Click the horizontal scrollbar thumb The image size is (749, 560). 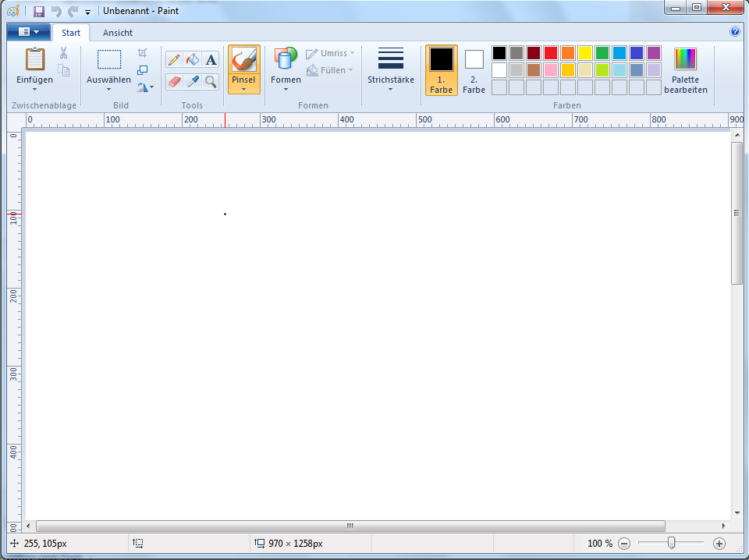350,526
